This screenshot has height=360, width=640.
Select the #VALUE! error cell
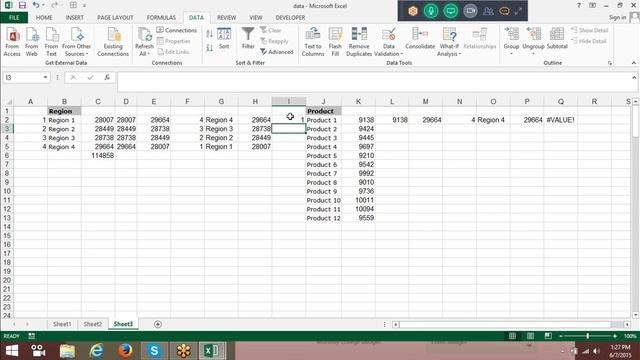[560, 120]
